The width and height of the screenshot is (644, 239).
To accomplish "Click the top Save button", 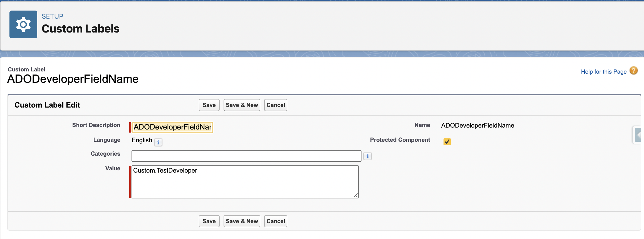I will click(209, 105).
